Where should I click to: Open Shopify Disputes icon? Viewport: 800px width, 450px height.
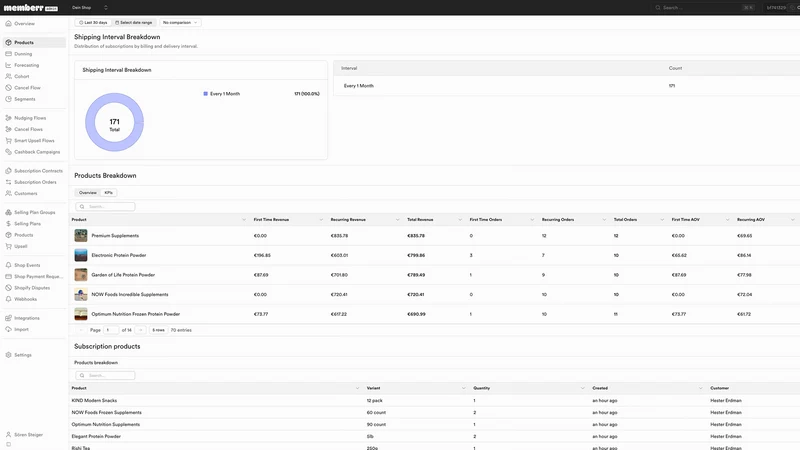click(x=8, y=288)
